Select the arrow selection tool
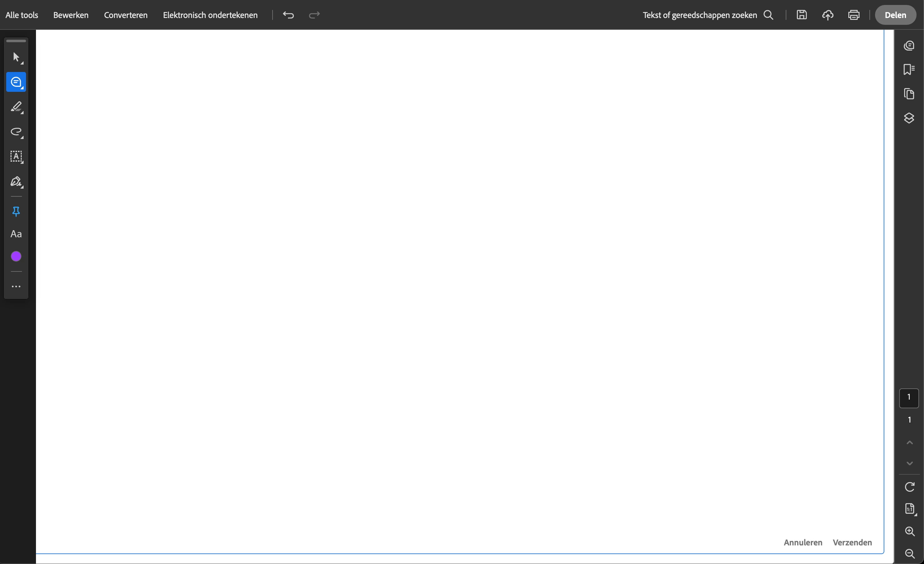The width and height of the screenshot is (924, 564). (x=16, y=57)
